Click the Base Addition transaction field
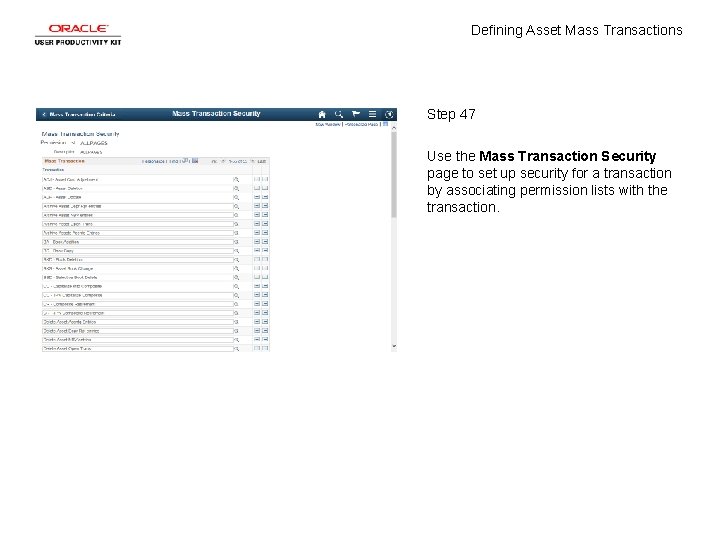 [138, 242]
